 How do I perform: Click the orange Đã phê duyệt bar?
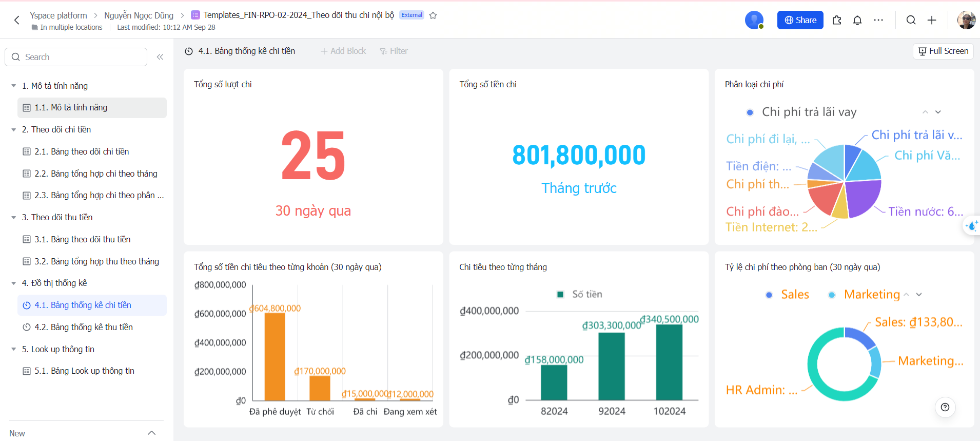pos(275,357)
